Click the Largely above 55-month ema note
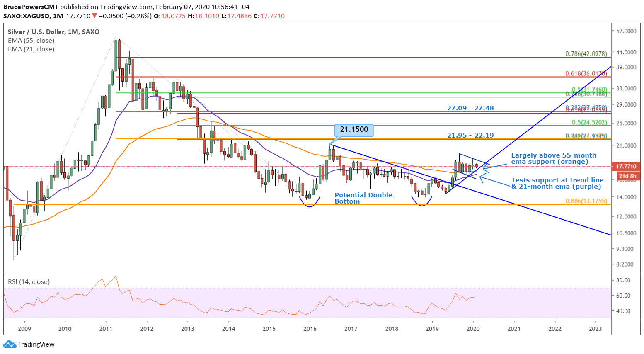 click(x=553, y=158)
